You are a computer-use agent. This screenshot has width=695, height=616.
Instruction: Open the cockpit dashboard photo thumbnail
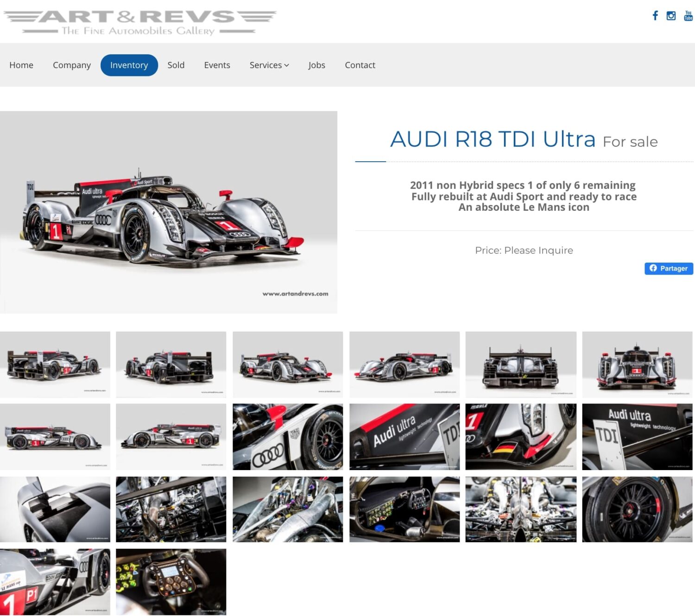coord(404,509)
